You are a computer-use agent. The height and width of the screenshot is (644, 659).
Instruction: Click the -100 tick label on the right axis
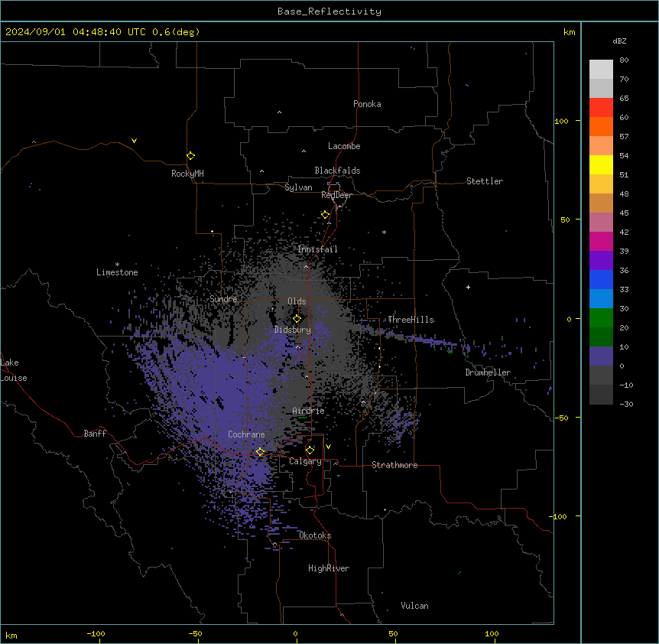(x=558, y=516)
